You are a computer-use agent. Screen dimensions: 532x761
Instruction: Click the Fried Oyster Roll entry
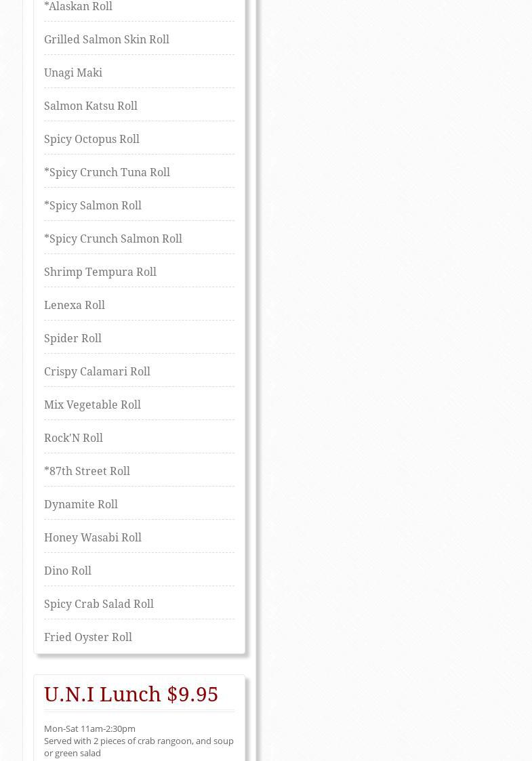[88, 638]
